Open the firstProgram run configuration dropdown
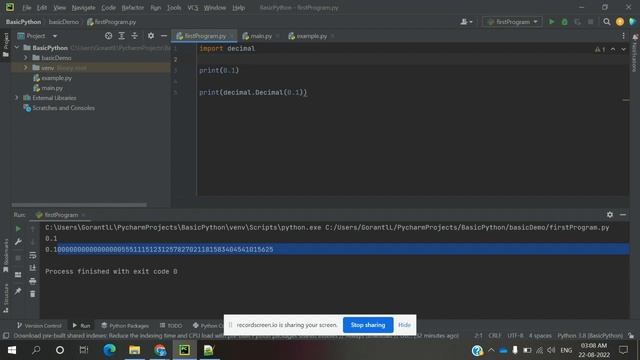The width and height of the screenshot is (640, 360). [x=512, y=22]
